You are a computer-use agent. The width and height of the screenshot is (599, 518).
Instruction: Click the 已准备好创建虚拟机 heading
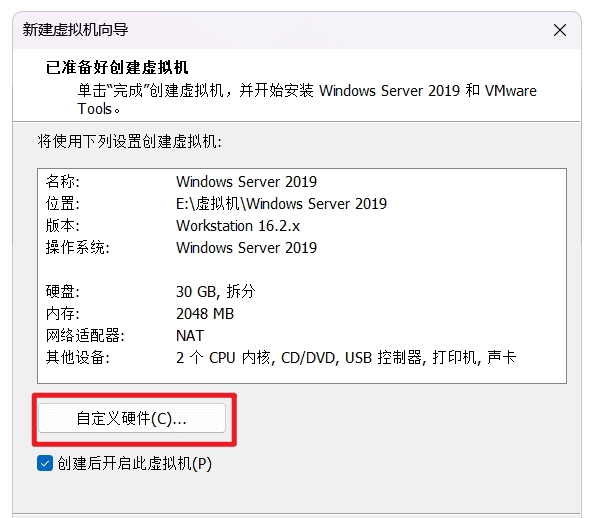tap(117, 68)
